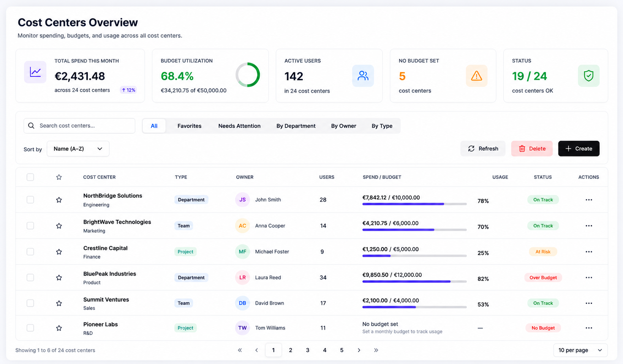623x364 pixels.
Task: Star the BrightWave Technologies row
Action: click(x=59, y=226)
